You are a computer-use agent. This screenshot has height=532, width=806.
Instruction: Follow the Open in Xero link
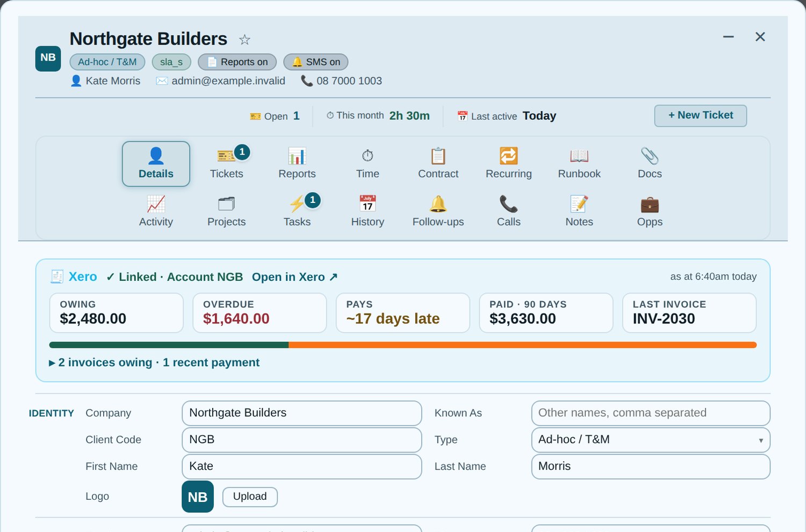pos(295,277)
